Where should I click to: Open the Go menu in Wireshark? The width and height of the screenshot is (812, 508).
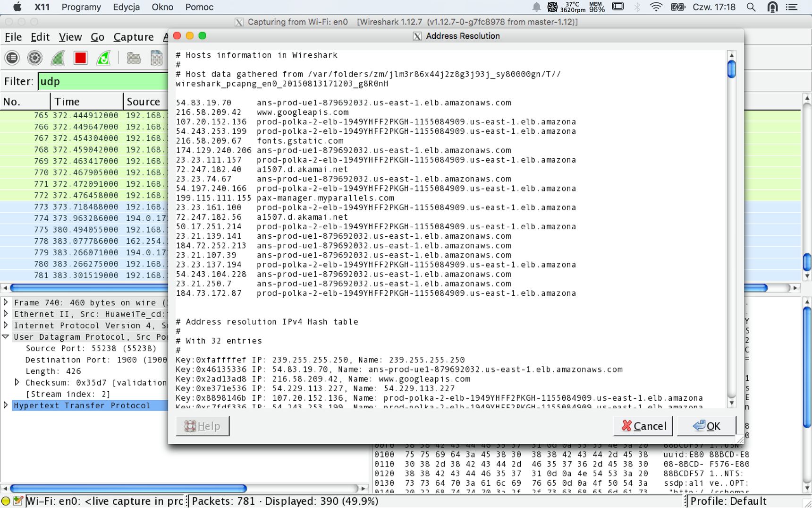pos(97,37)
